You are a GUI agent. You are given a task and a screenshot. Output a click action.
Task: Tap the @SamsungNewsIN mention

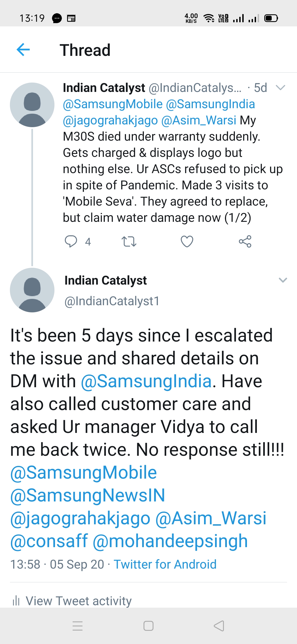tap(87, 495)
